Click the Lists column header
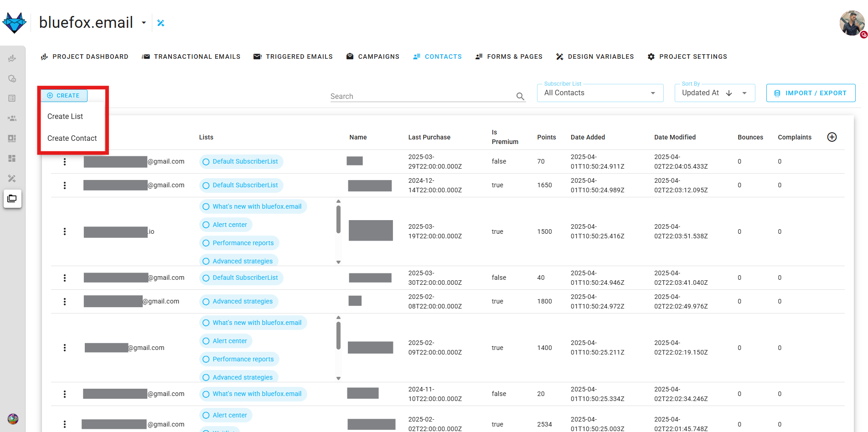This screenshot has width=868, height=432. click(x=206, y=137)
